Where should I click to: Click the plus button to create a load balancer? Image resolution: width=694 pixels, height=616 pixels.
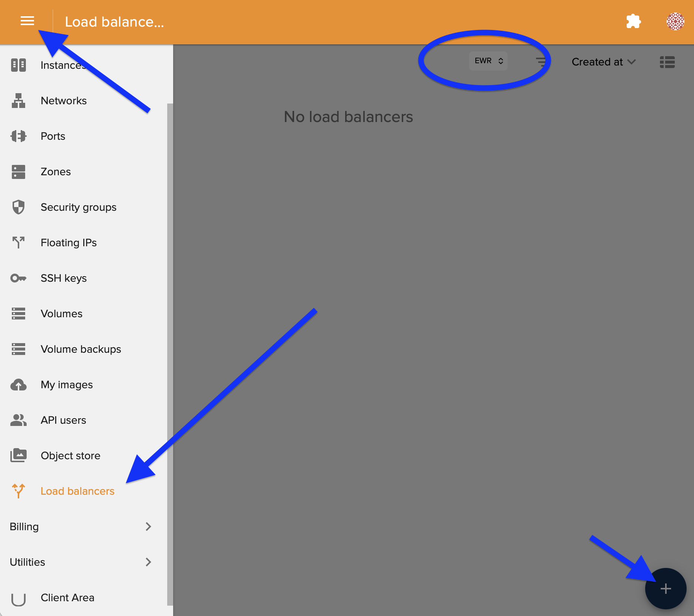click(x=666, y=589)
